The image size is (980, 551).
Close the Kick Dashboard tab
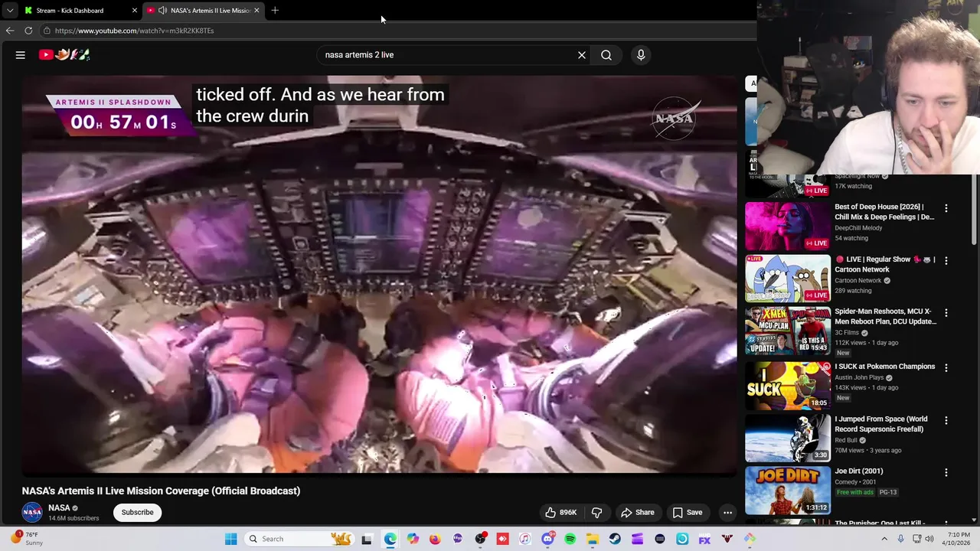click(135, 10)
